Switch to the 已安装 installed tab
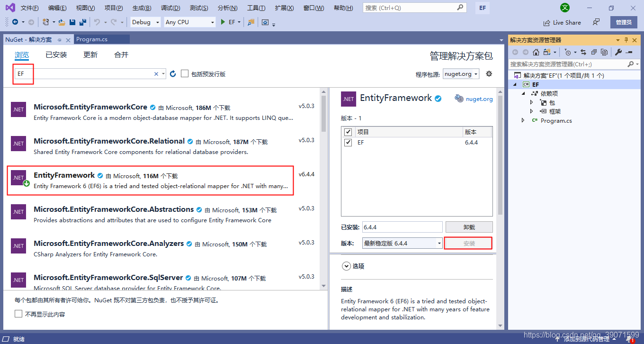This screenshot has width=644, height=344. [56, 55]
